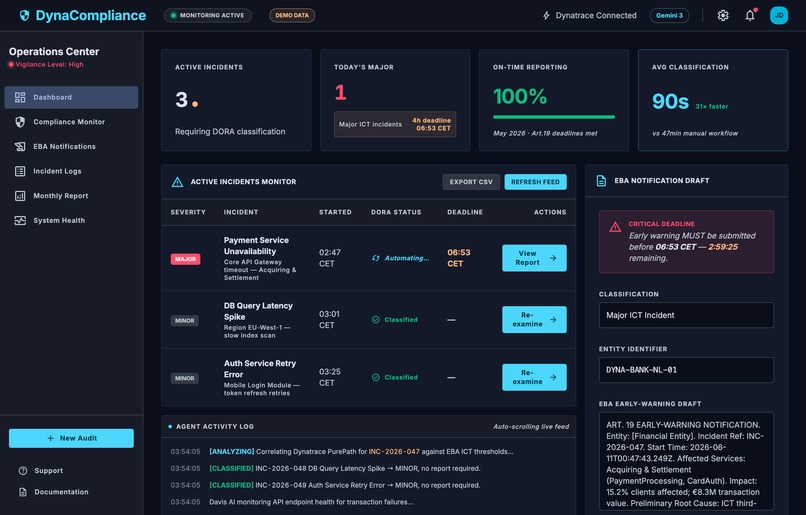Click the 06:53 CET deadline in Payment row
This screenshot has width=806, height=515.
point(459,258)
